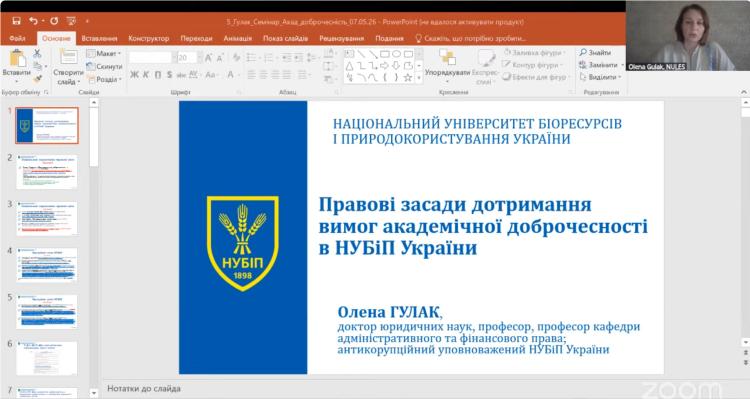Copy selection with copy icon
The image size is (750, 399).
pyautogui.click(x=37, y=66)
